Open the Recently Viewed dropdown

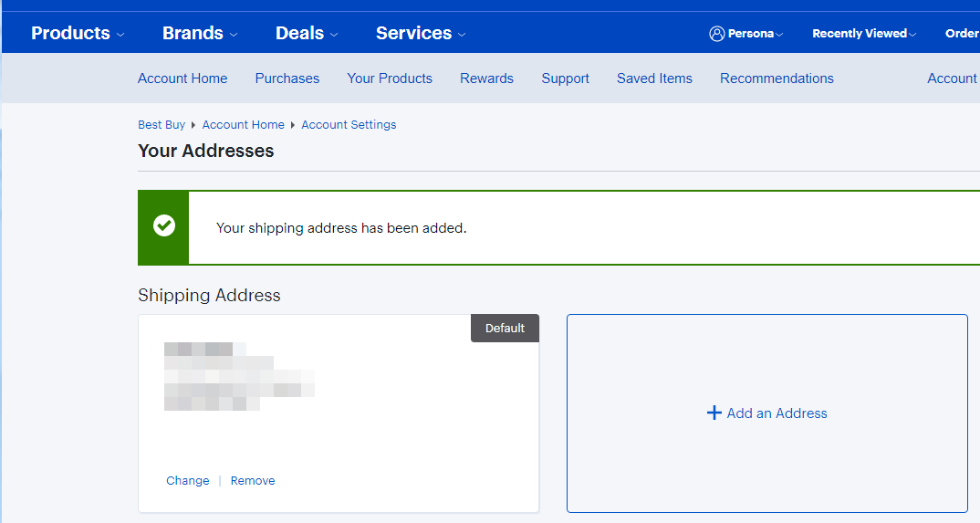coord(863,34)
